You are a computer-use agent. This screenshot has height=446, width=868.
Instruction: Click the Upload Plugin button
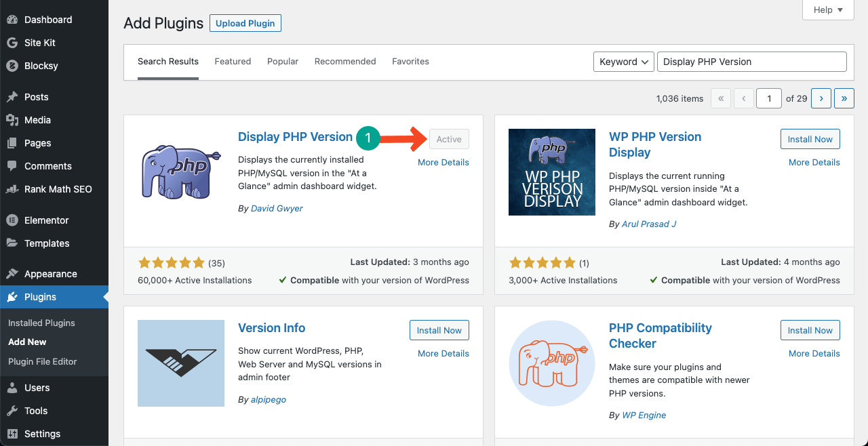click(245, 23)
